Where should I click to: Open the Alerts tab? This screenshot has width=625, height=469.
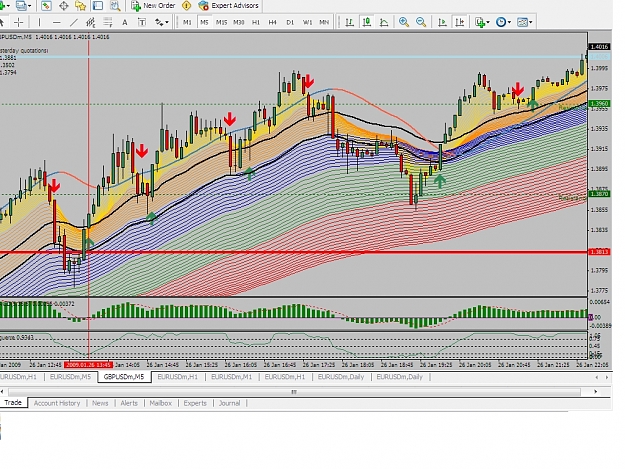129,403
